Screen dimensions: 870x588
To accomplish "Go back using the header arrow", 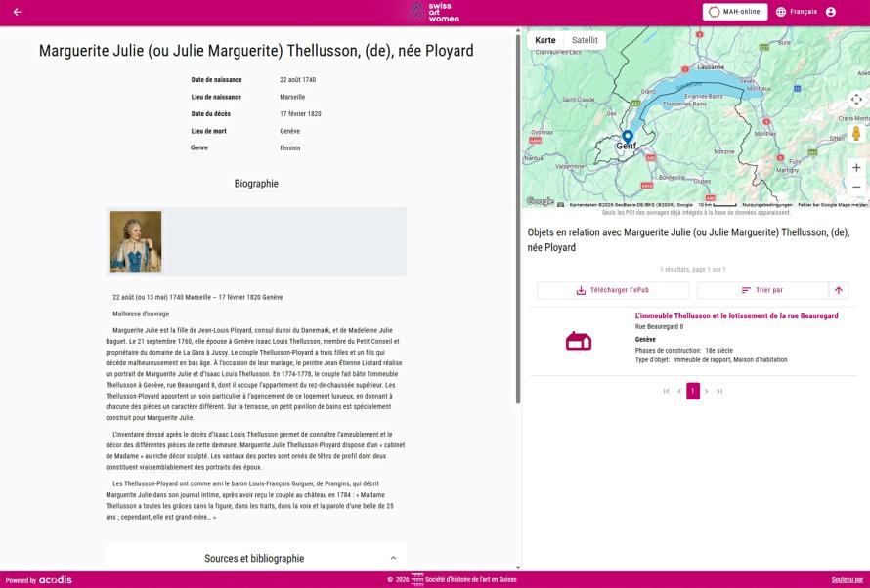I will pos(18,12).
